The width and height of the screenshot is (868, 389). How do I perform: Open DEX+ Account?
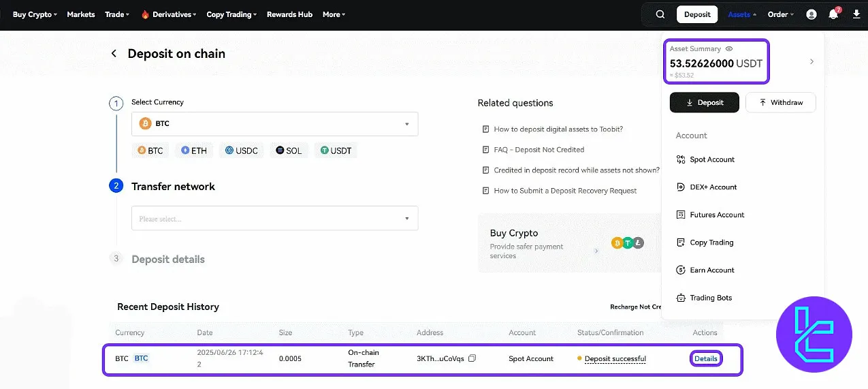[707, 187]
